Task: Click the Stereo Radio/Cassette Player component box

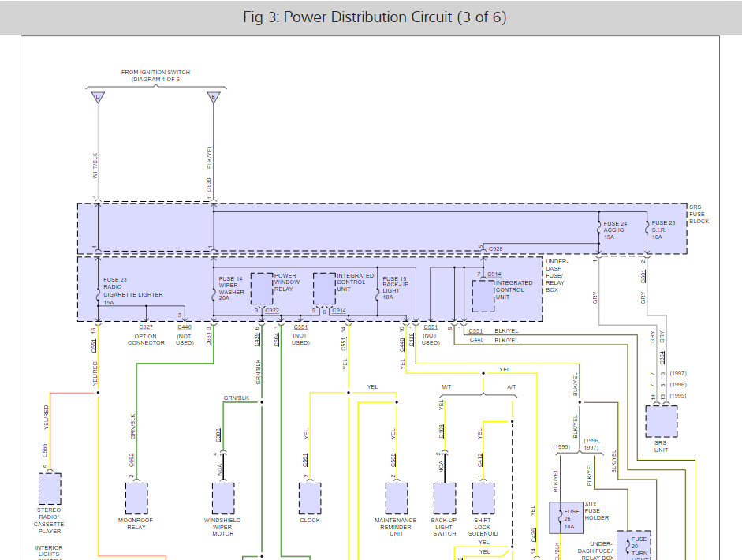Action: click(50, 489)
